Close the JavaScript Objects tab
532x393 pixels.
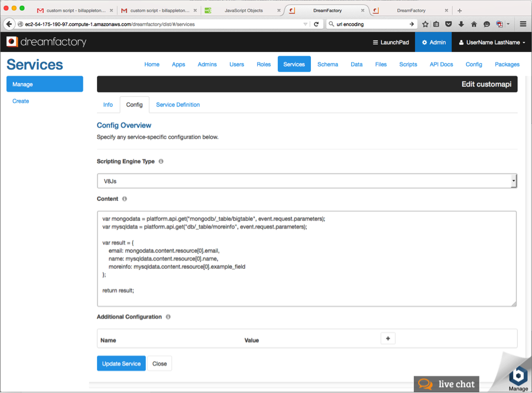279,11
